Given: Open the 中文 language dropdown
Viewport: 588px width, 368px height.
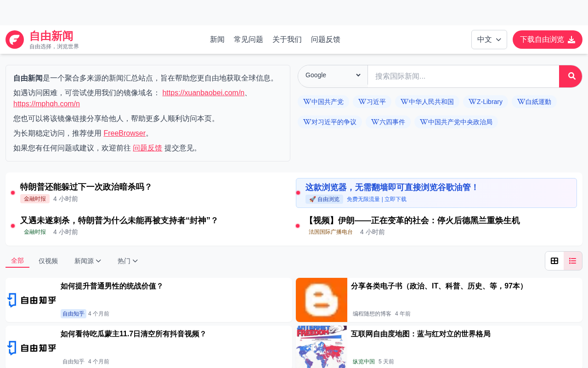Looking at the screenshot, I should [489, 40].
